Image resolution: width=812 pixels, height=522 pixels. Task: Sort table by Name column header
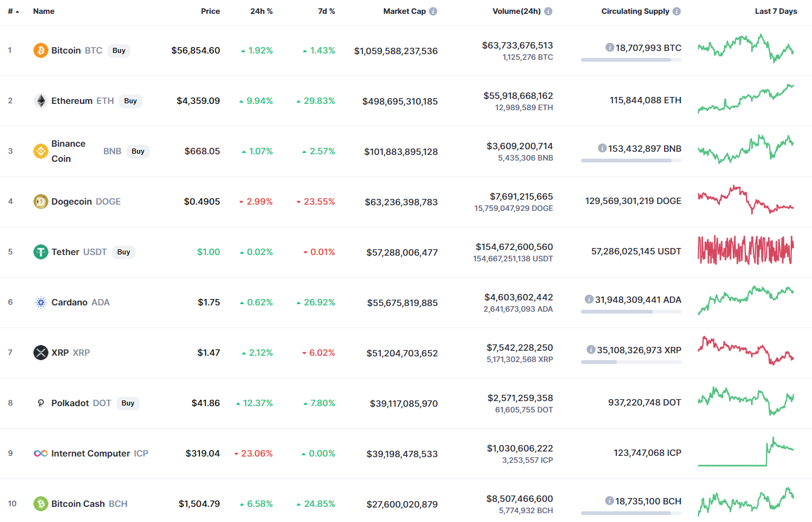[43, 11]
